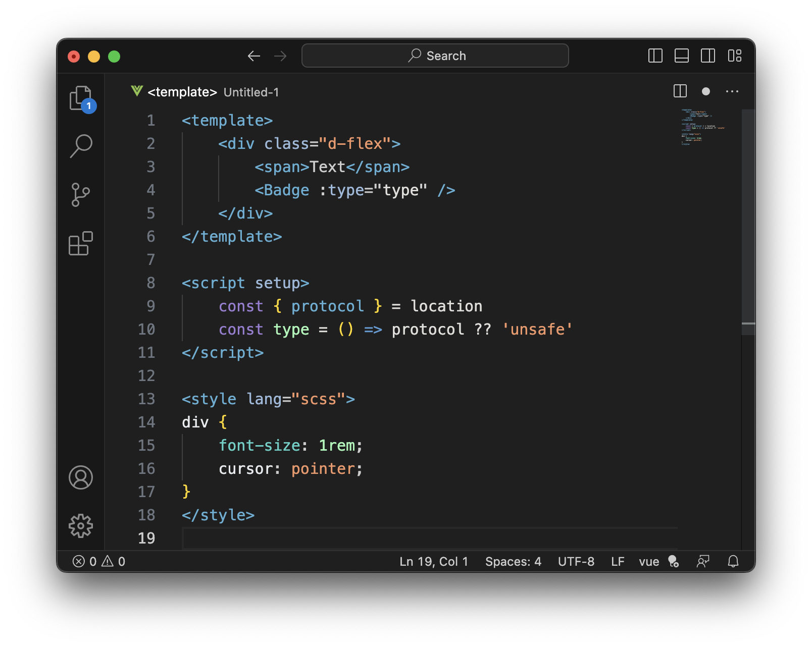Open the Extensions view

[81, 243]
